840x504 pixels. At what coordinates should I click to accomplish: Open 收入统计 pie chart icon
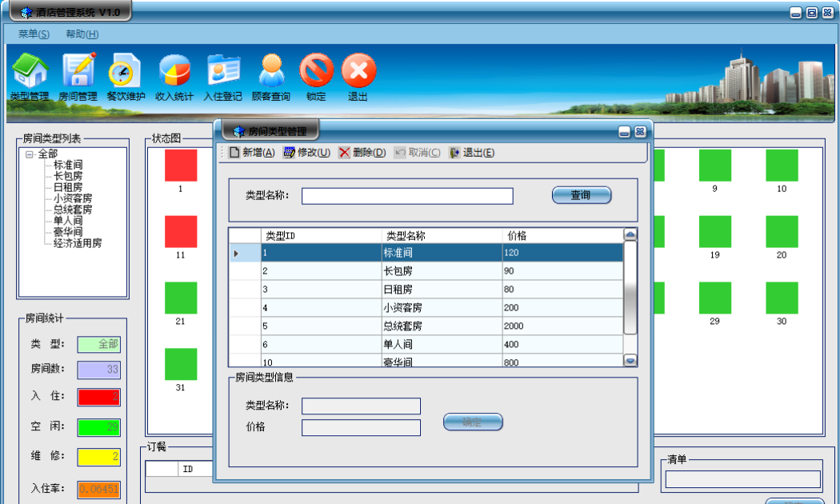174,76
